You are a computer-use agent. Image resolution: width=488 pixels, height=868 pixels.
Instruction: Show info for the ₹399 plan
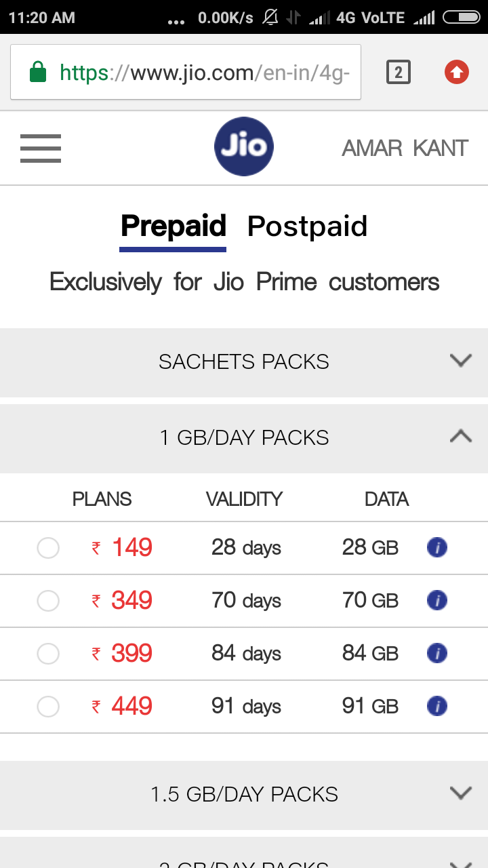click(437, 653)
